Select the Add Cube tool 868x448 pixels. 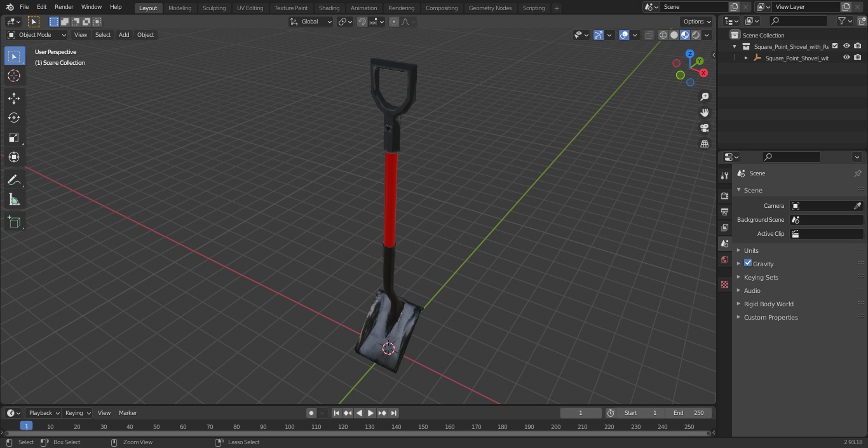click(14, 222)
